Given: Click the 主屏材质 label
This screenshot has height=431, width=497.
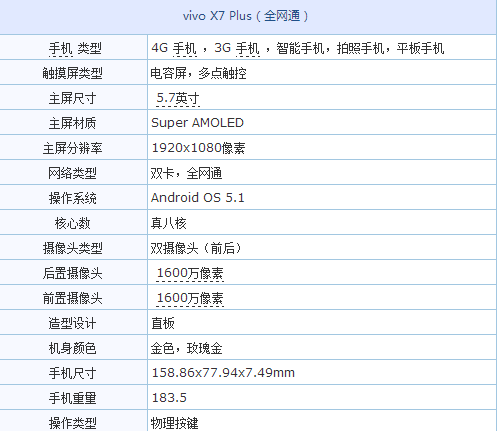Looking at the screenshot, I should 72,123.
